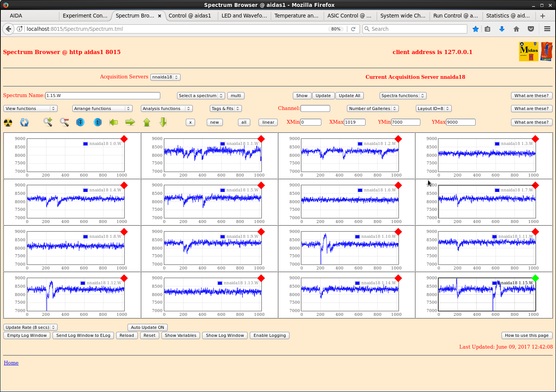Toggle the red diamond tag on nnaida18 1.6.W
Viewport: 556px width, 392px height.
point(398,185)
